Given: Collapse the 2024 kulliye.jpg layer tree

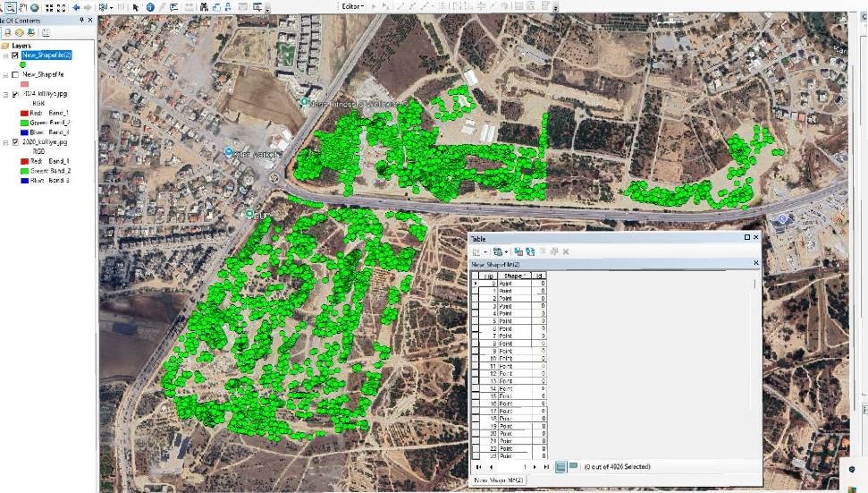Looking at the screenshot, I should click(6, 94).
